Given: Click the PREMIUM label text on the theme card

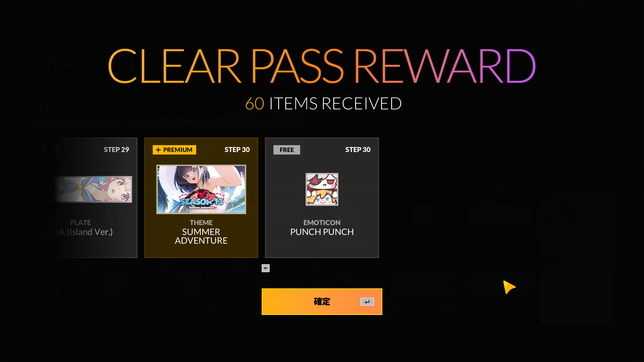Looking at the screenshot, I should [x=178, y=150].
